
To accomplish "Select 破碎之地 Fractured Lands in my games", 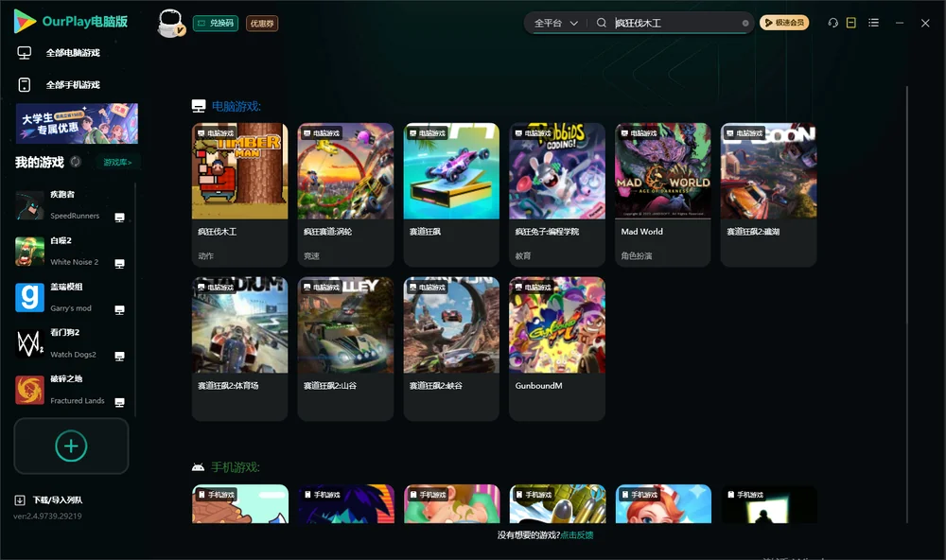I will point(71,390).
